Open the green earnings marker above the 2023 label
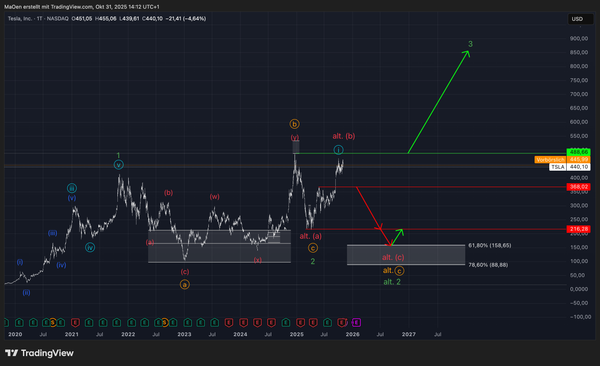 (x=187, y=323)
